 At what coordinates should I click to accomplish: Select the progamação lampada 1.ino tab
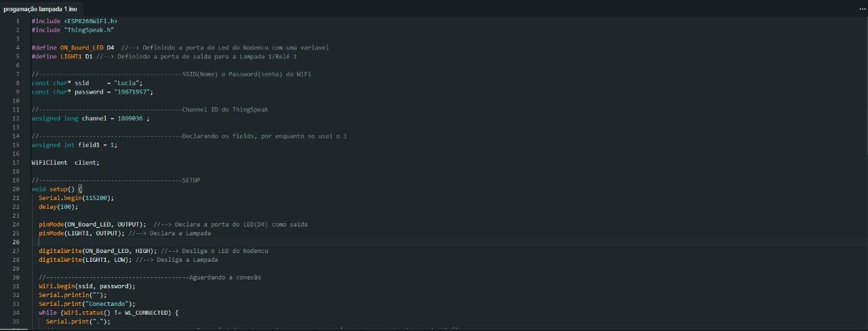[x=40, y=9]
